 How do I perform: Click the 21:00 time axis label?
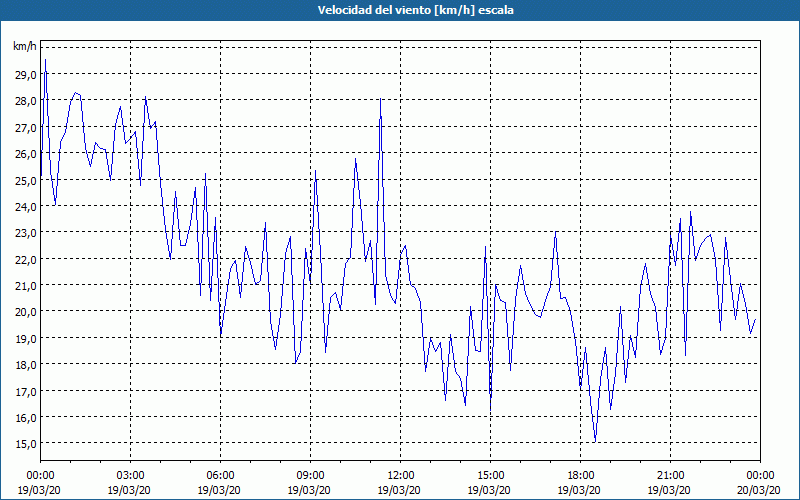(670, 476)
